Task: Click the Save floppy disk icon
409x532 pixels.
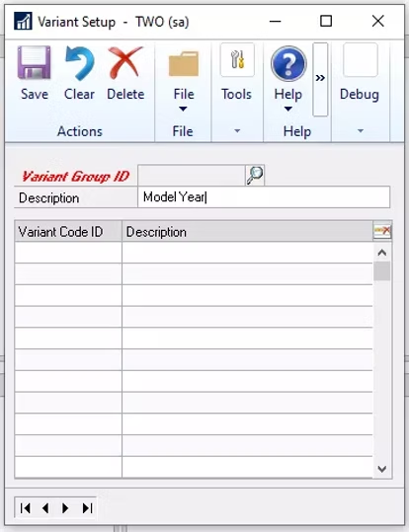Action: [34, 63]
